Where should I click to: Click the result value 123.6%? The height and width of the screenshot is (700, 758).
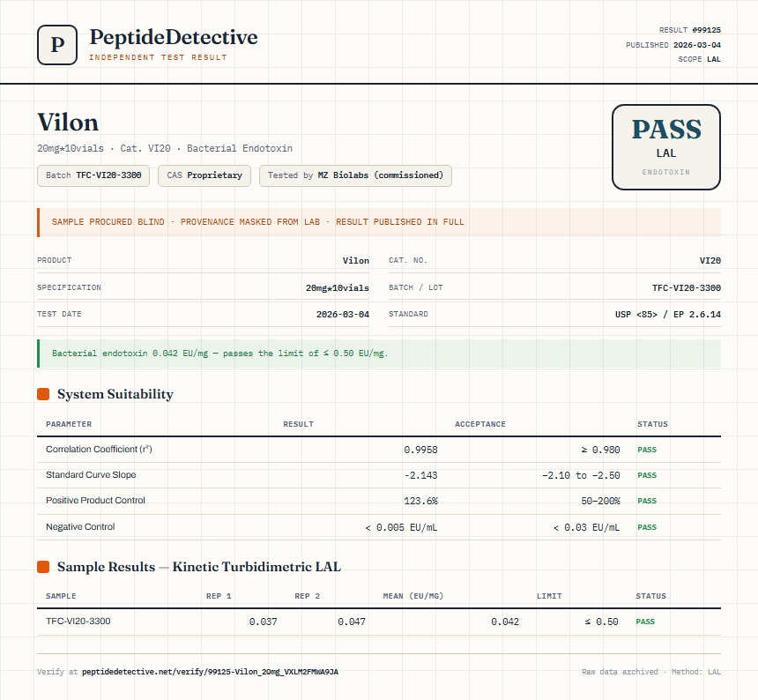(x=420, y=501)
